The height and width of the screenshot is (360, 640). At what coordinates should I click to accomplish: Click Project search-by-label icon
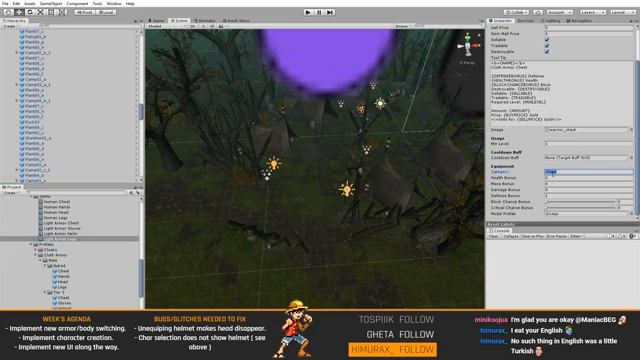138,192
